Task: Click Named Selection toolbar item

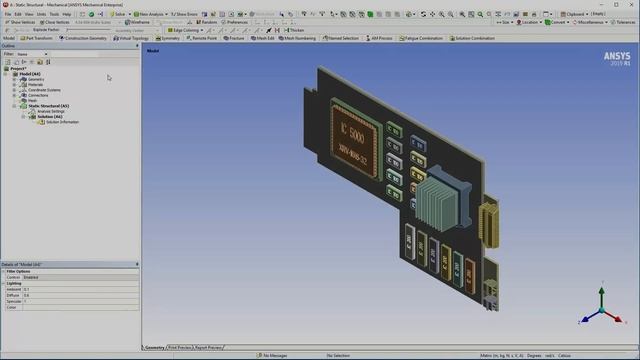Action: pos(340,38)
